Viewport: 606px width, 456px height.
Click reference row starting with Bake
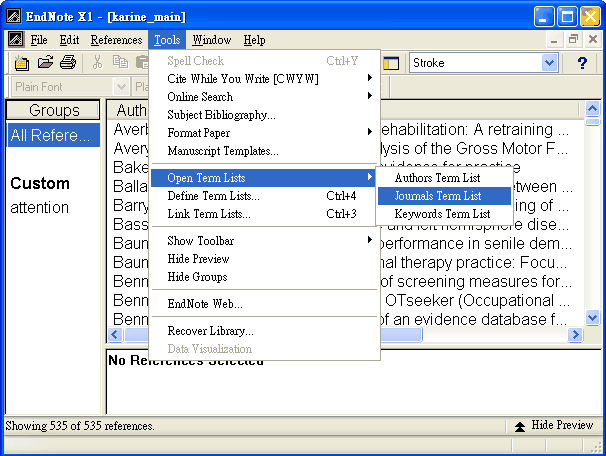click(130, 167)
